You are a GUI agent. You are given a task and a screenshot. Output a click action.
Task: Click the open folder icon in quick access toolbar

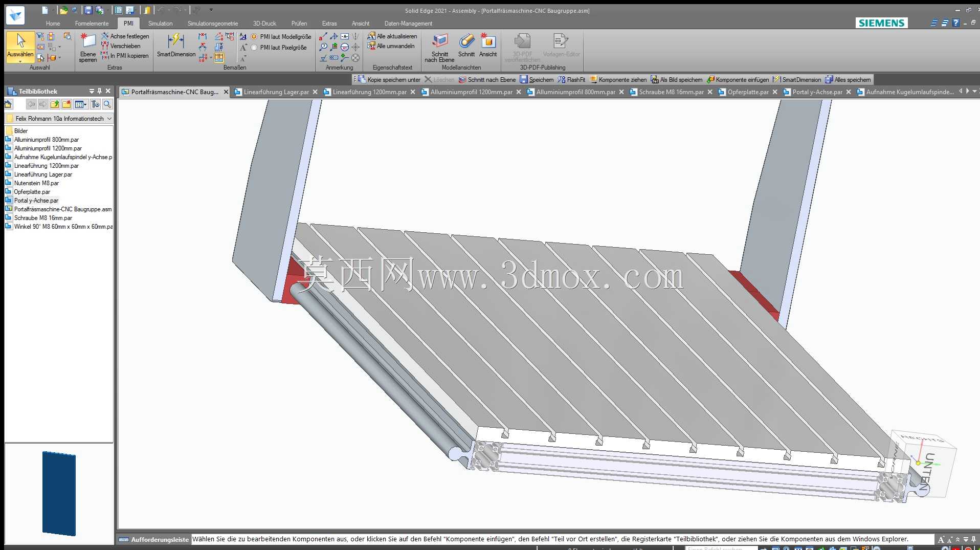coord(63,10)
